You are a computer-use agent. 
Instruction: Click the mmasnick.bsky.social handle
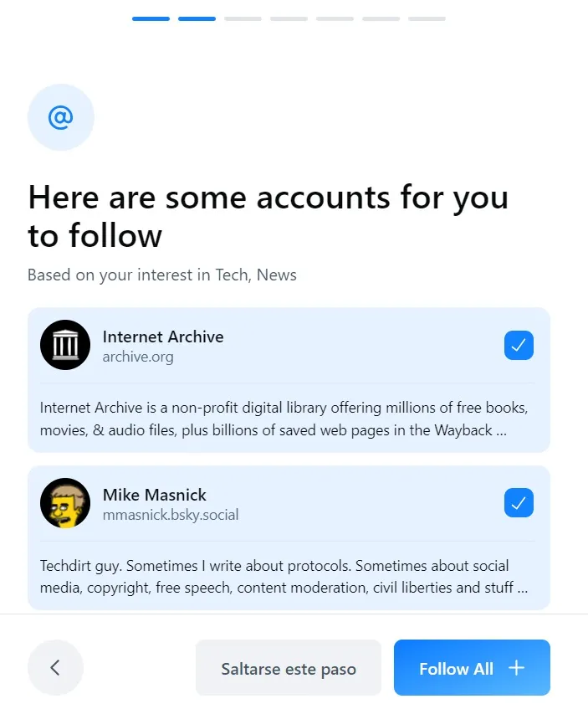pos(171,516)
